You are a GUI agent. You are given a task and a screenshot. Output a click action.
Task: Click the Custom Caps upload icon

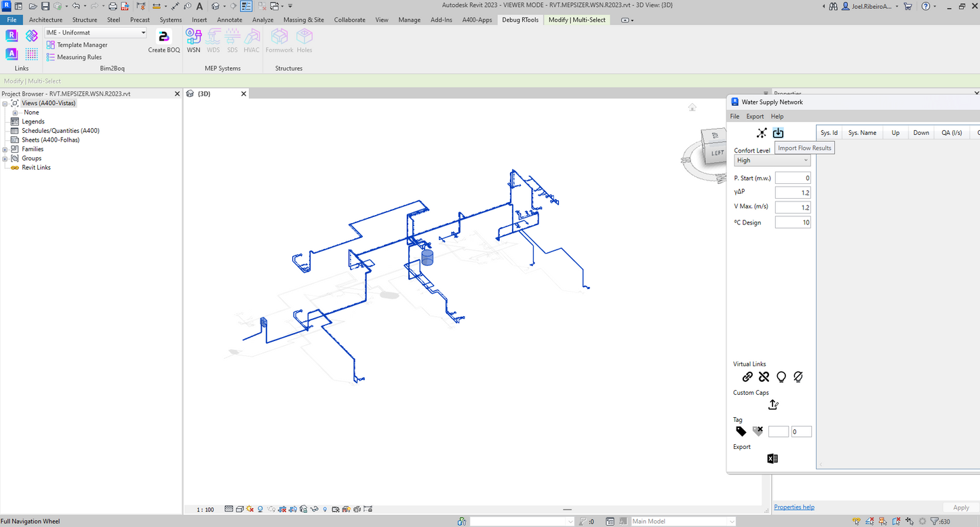pos(773,405)
